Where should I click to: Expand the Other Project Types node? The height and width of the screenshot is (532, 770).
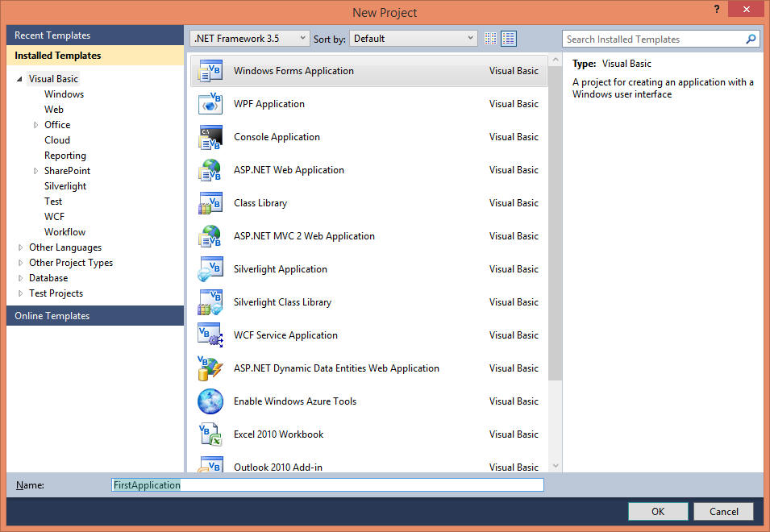(20, 263)
